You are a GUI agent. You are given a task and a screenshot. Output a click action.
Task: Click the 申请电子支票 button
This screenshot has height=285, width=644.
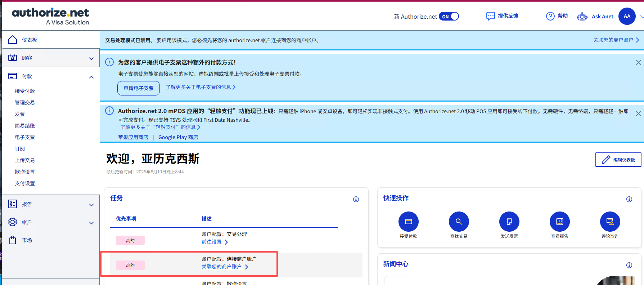coord(139,88)
